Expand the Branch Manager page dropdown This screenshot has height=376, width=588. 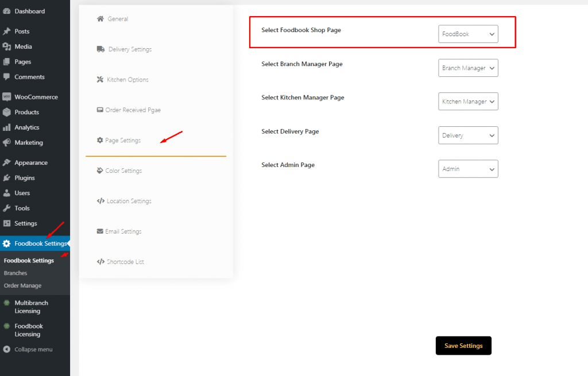click(468, 68)
